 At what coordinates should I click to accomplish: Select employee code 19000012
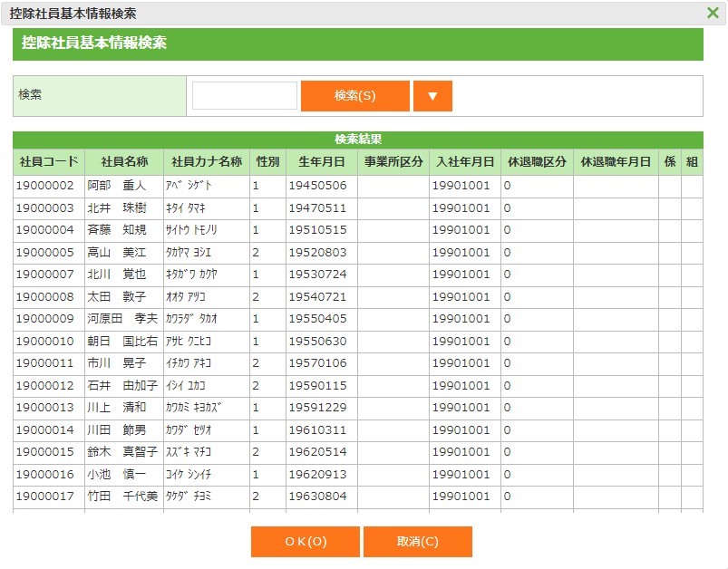(x=45, y=386)
